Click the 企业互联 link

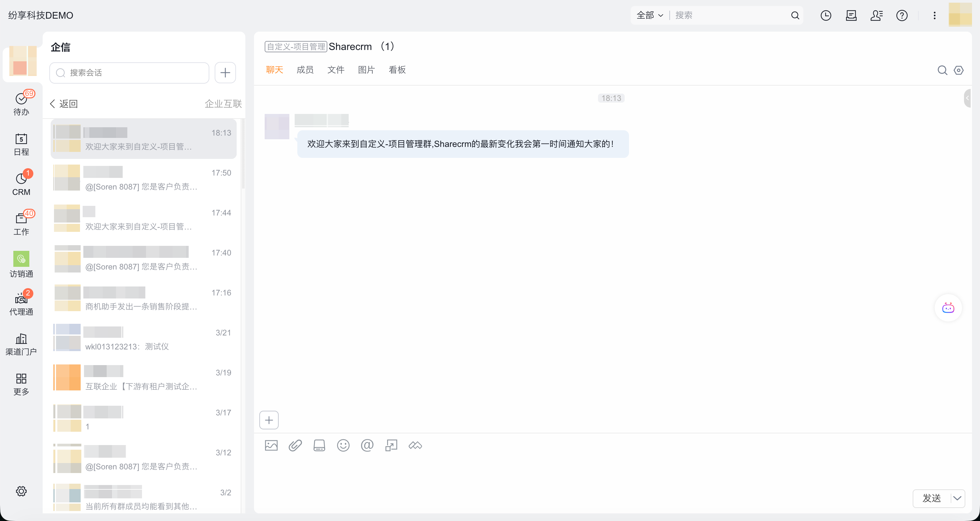223,104
